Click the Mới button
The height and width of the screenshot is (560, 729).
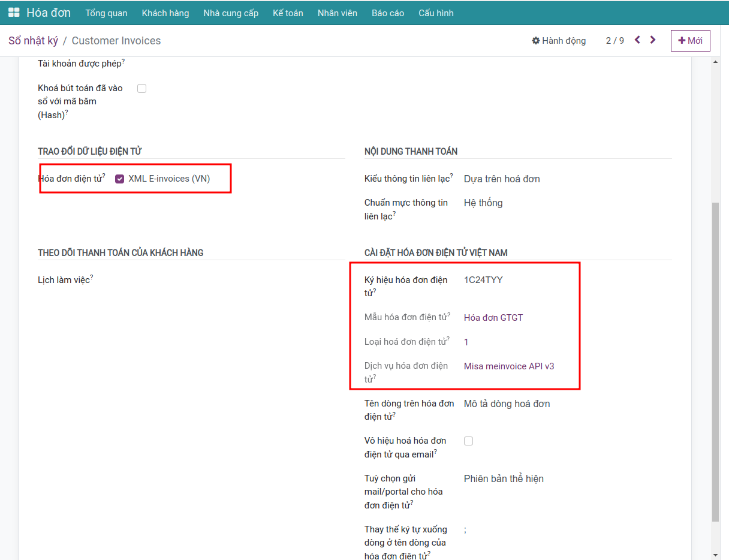pyautogui.click(x=690, y=41)
